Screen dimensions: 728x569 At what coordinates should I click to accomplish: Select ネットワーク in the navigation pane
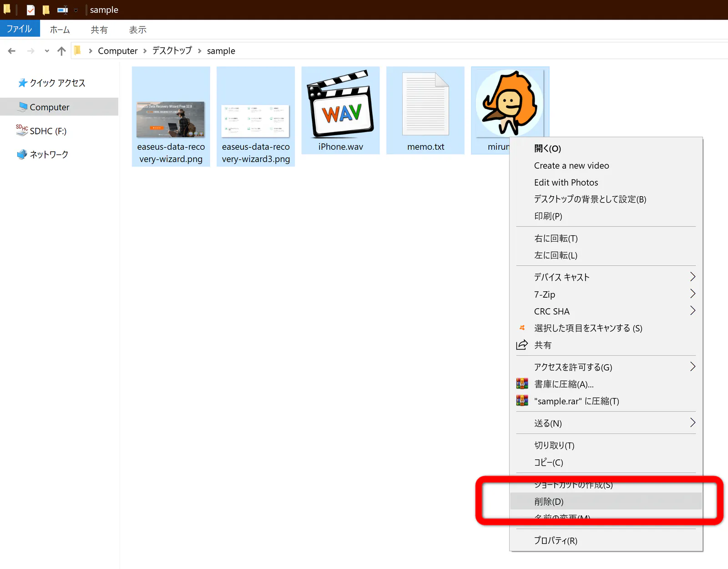[43, 155]
